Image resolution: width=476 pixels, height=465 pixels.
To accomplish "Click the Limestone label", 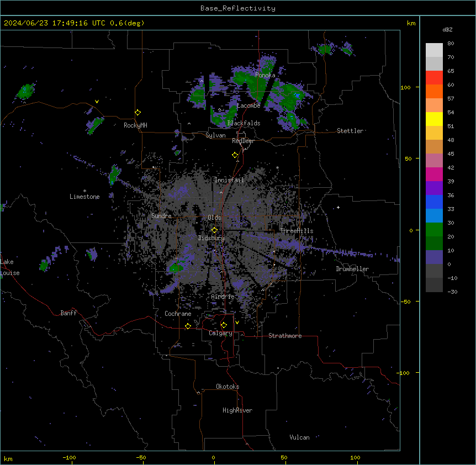I will [x=84, y=197].
